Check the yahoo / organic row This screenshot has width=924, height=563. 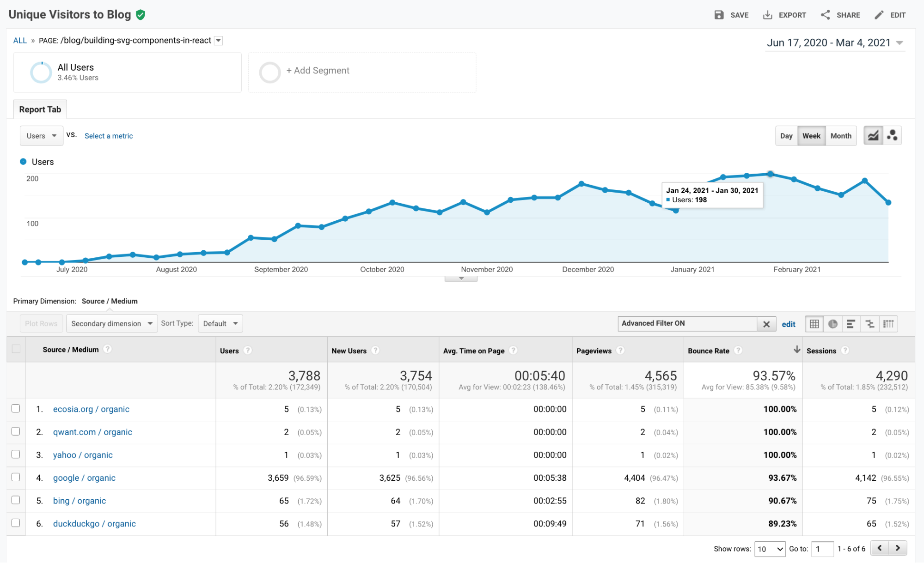click(x=16, y=454)
